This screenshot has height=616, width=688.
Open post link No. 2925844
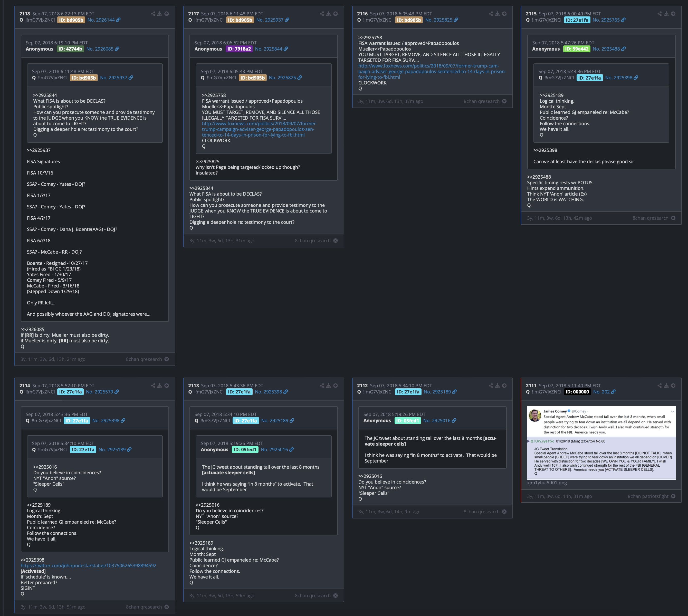pos(269,49)
